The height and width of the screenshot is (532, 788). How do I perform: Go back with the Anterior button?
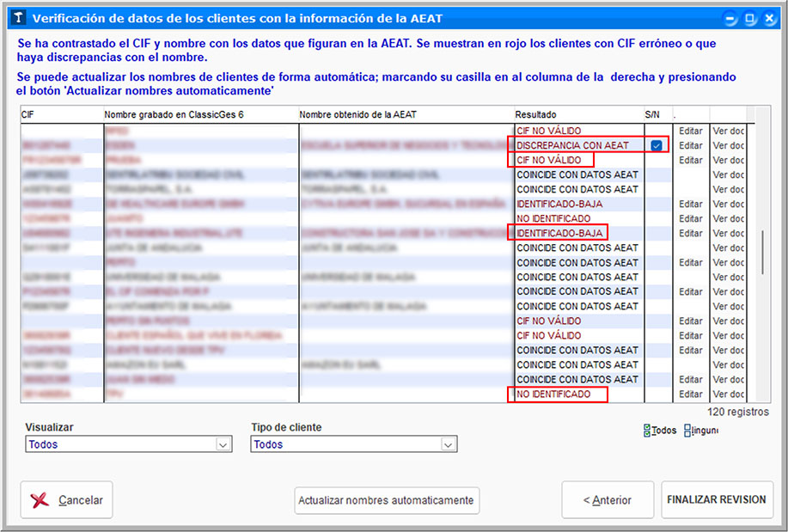pos(607,500)
